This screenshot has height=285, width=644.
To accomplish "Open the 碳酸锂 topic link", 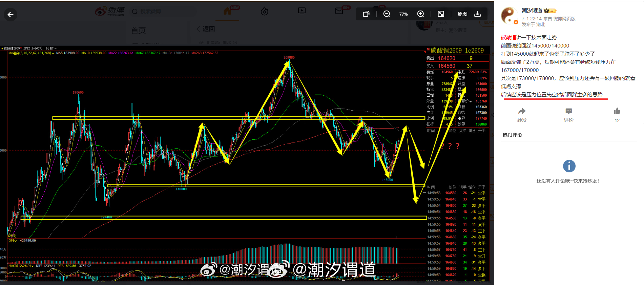I will coord(508,38).
